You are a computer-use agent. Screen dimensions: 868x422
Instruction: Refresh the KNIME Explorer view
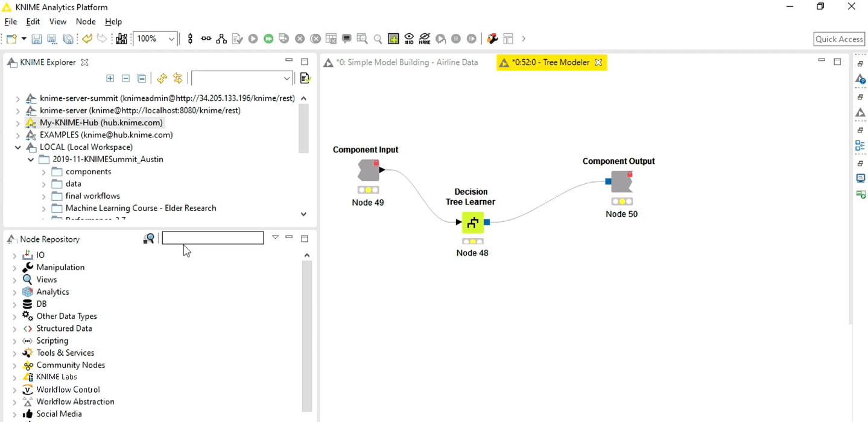coord(162,78)
